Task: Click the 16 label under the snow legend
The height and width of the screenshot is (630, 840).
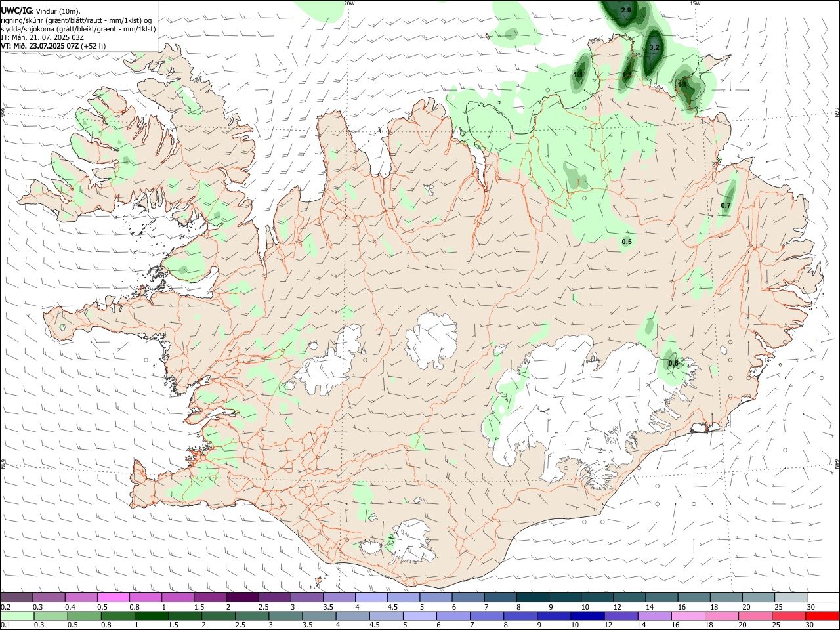Action: (x=682, y=607)
